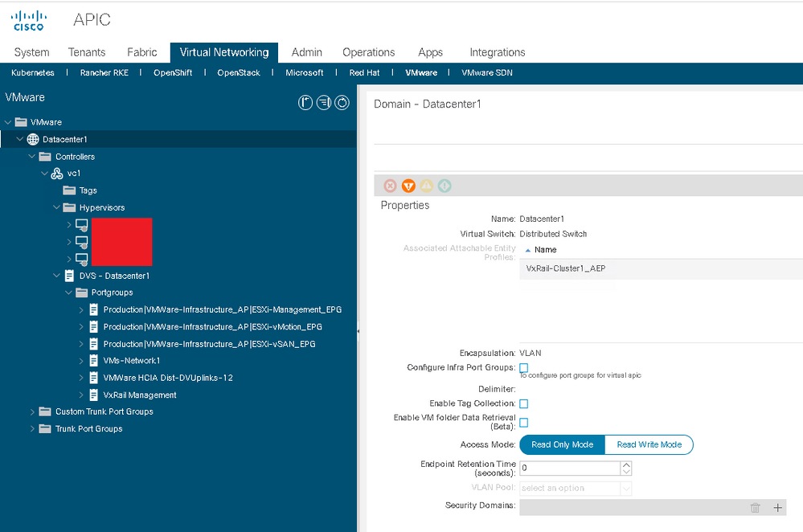
Task: Click the Custom Trunk Port Groups folder icon
Action: [45, 411]
